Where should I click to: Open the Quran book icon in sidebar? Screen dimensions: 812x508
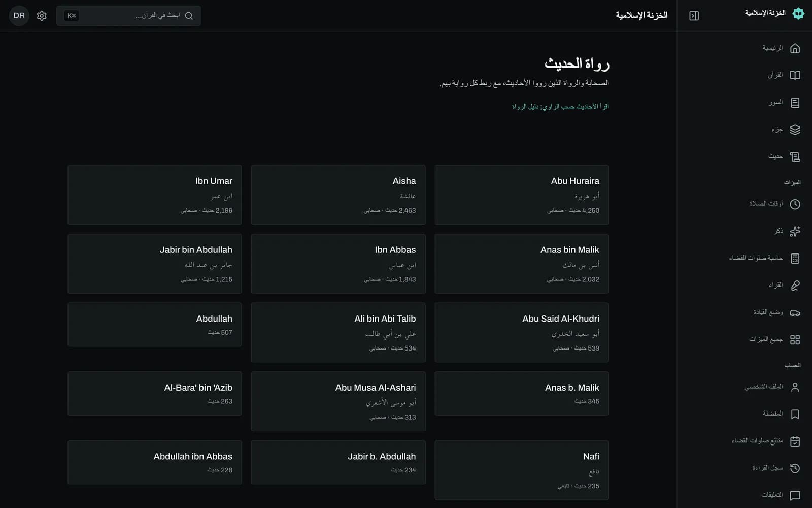(795, 75)
